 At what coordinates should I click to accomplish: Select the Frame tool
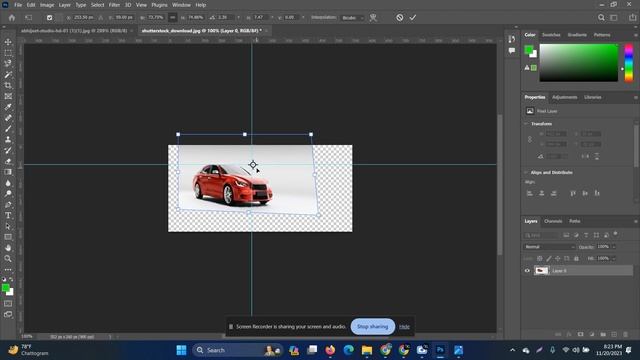(8, 96)
